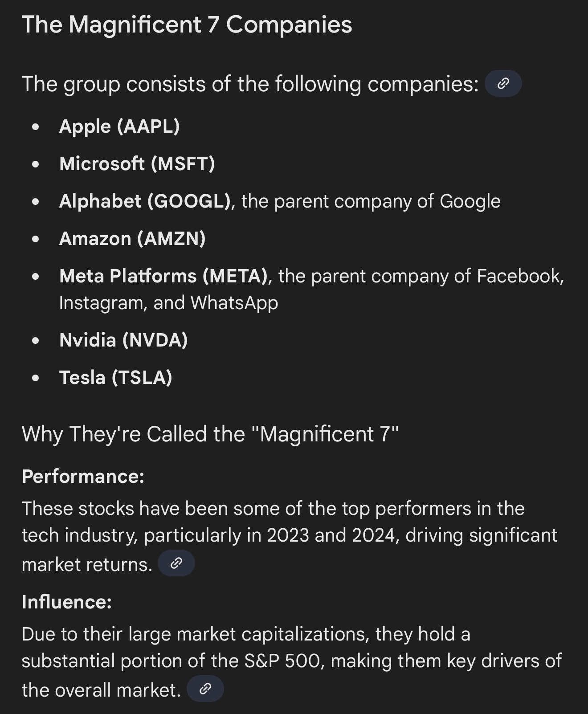Click the 'Nvidia (NVDA)' list item
Viewport: 588px width, 714px height.
click(x=123, y=340)
